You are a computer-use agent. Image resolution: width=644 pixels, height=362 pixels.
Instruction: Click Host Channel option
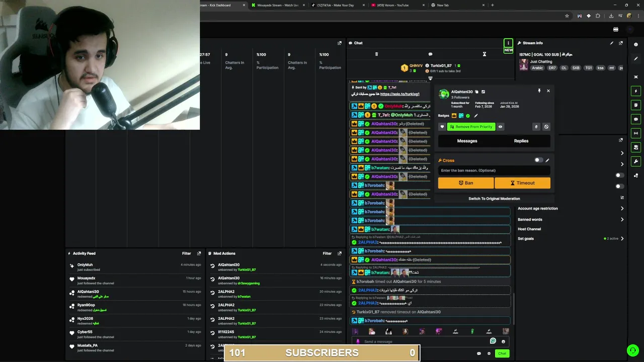tap(529, 229)
